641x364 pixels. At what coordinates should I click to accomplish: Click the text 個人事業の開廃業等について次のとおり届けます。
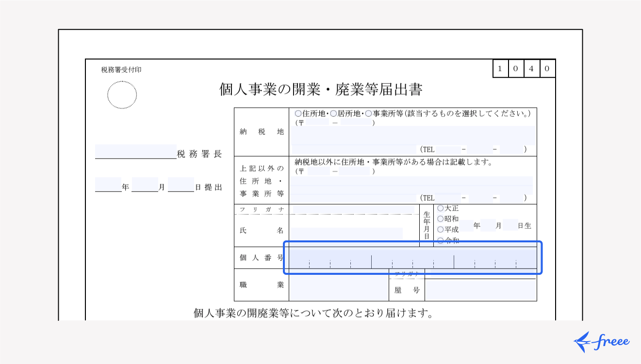(313, 313)
